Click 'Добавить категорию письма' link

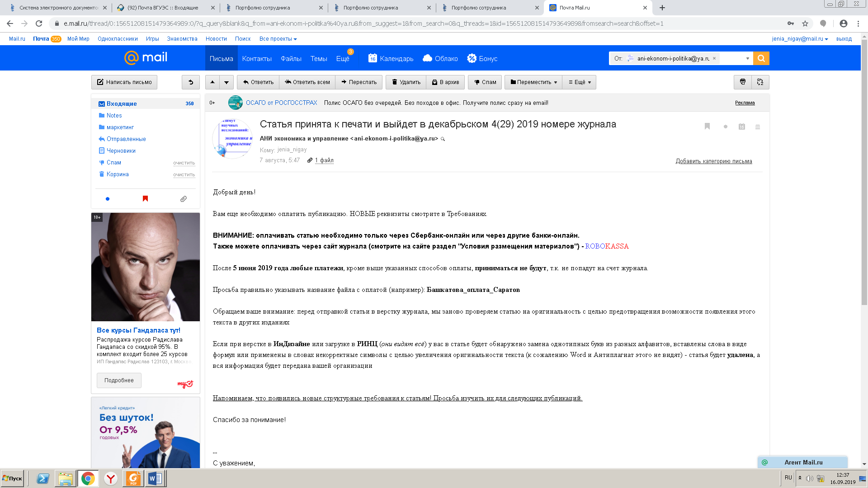(714, 161)
